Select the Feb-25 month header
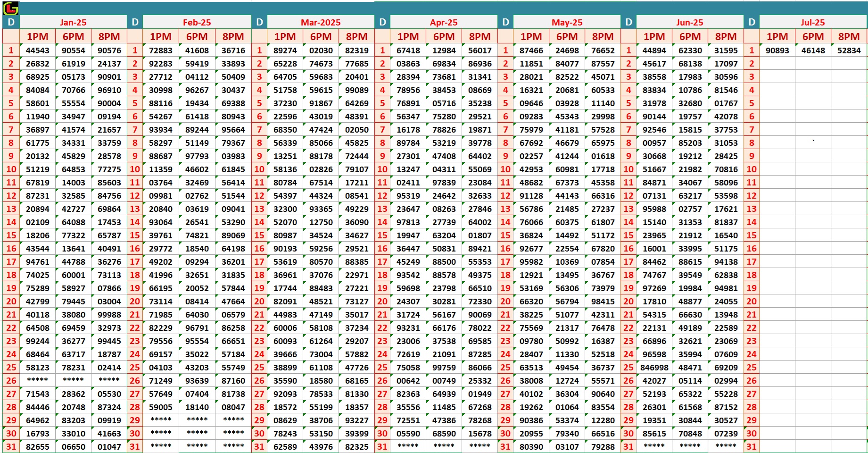 198,22
